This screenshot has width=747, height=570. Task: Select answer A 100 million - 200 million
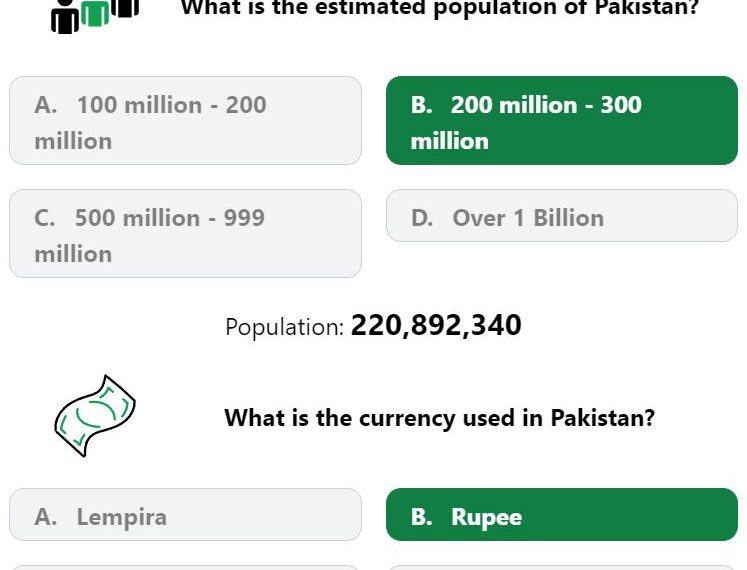tap(185, 121)
